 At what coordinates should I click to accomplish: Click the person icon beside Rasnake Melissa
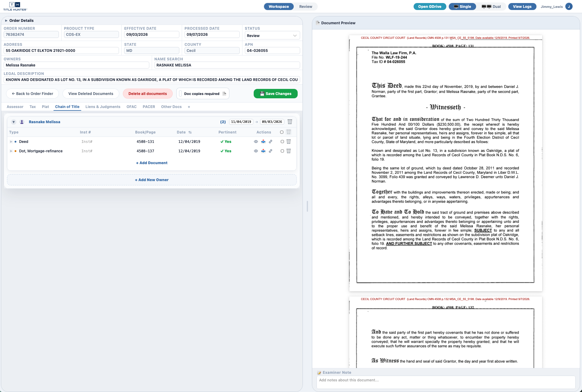tap(22, 122)
